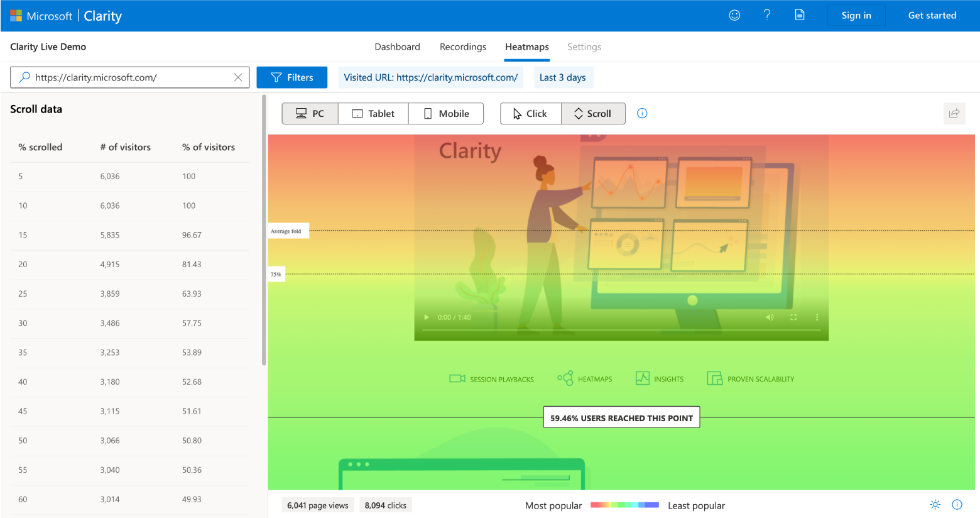Open the Visited URL filter chip
The width and height of the screenshot is (980, 518).
point(430,77)
